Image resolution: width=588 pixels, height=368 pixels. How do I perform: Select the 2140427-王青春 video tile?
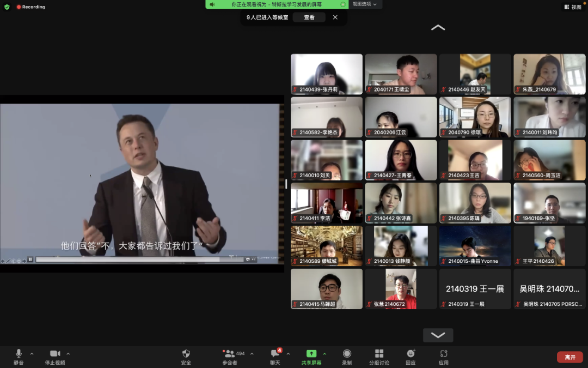coord(401,160)
